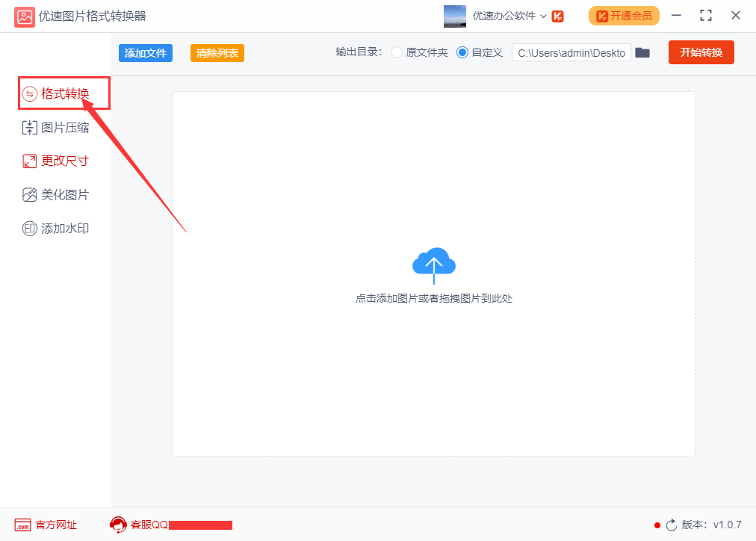Click the .com website icon in footer
The width and height of the screenshot is (756, 541).
22,525
